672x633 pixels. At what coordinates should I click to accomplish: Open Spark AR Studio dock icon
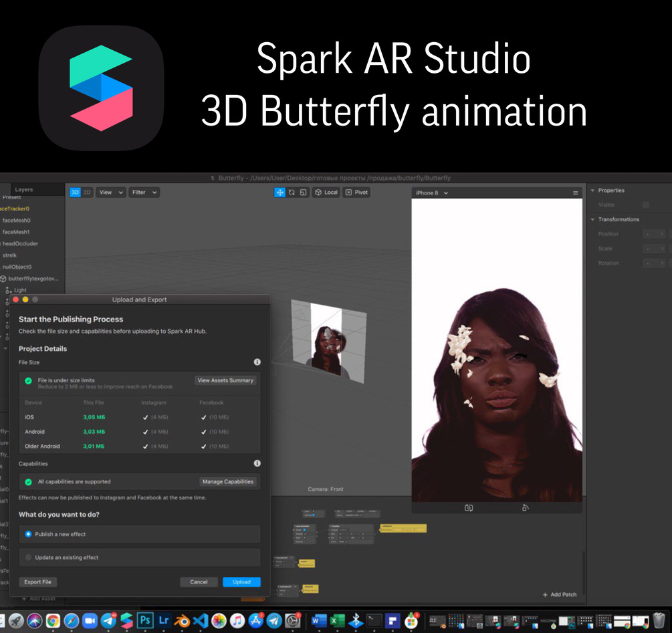(127, 620)
